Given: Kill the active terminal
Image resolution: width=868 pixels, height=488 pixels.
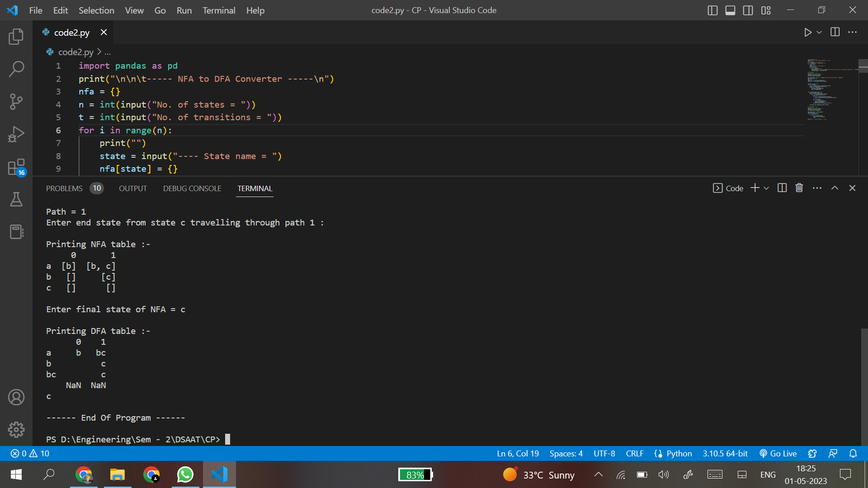Looking at the screenshot, I should [x=799, y=188].
